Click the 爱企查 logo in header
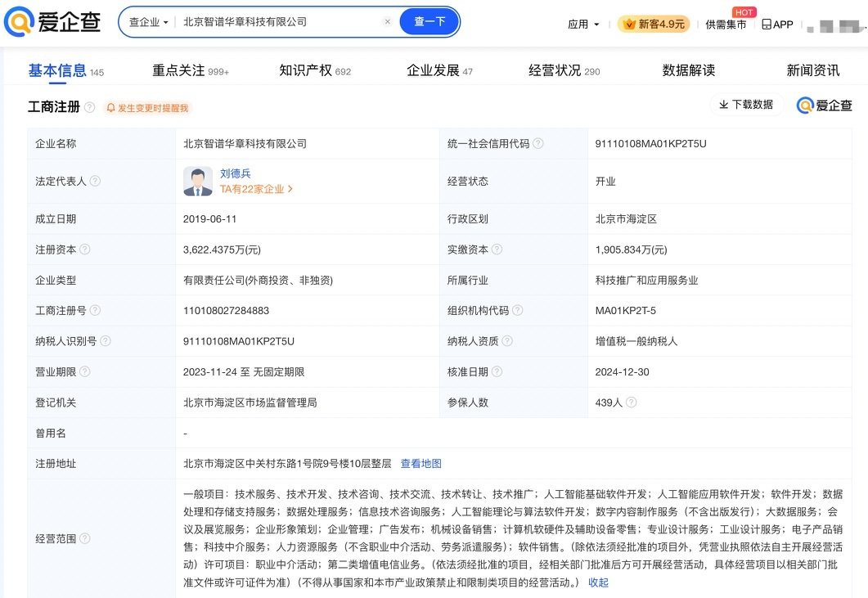 coord(52,23)
